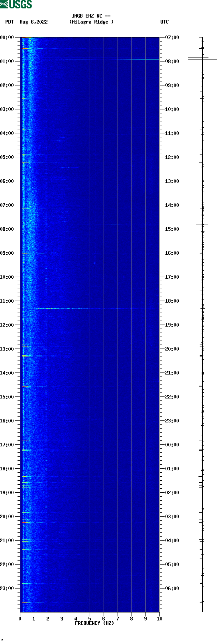Click the 17:00 PDT time label
220x644 pixels.
(x=7, y=445)
